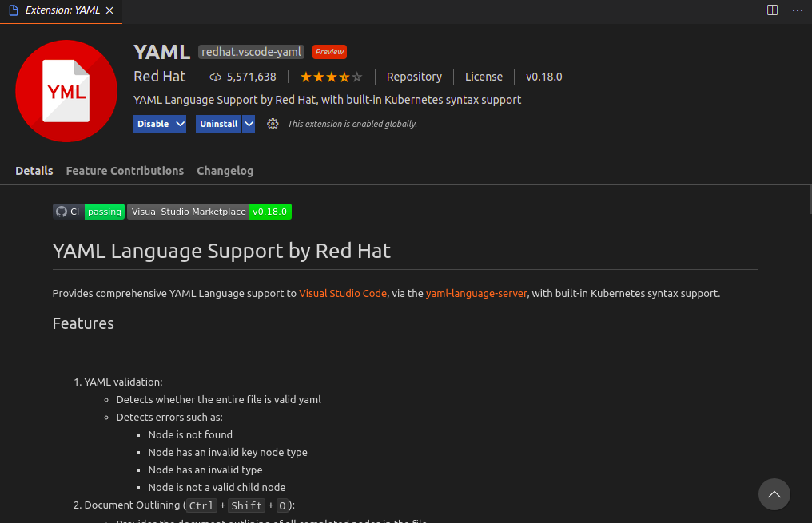Click the Ctrl key label

coord(201,505)
